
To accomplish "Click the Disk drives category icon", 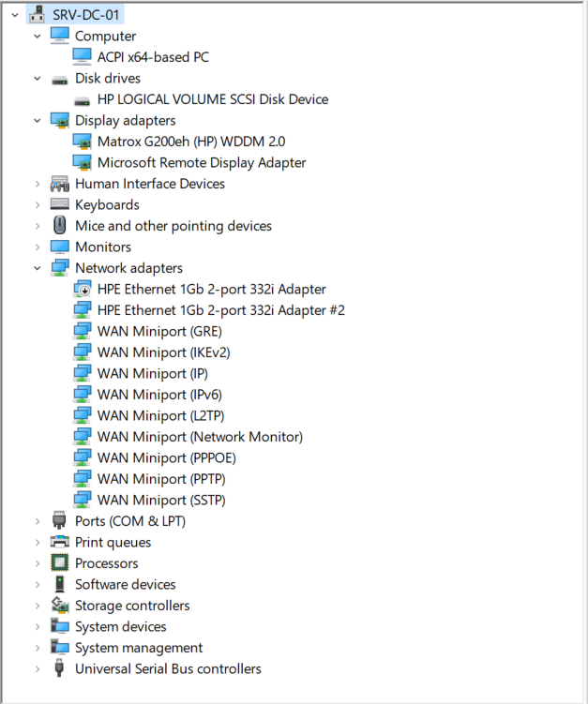I will point(59,80).
